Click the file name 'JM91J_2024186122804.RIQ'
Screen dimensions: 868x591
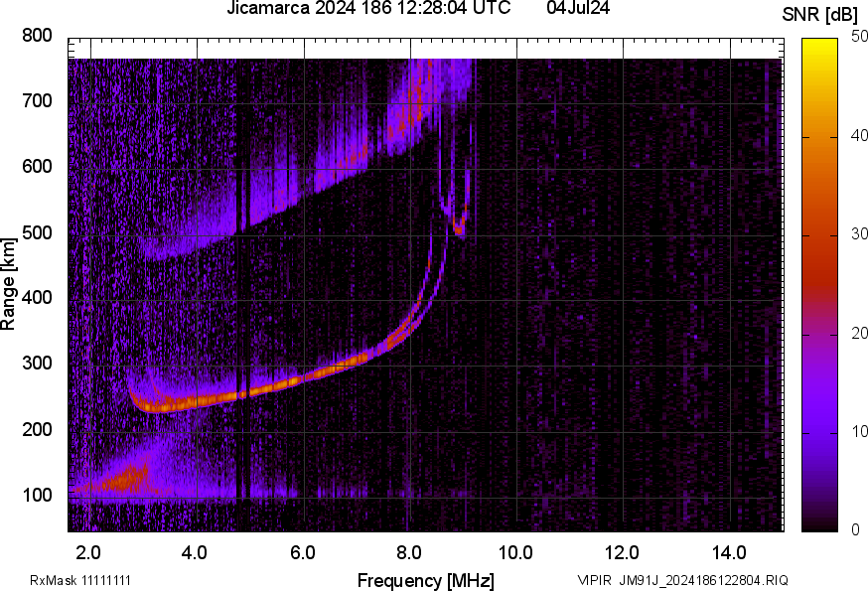703,580
